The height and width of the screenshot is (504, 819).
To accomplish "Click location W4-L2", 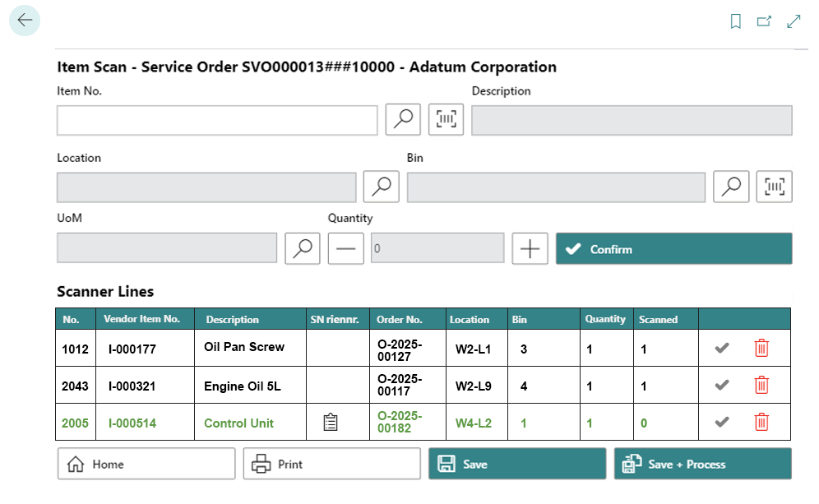I will coord(473,423).
